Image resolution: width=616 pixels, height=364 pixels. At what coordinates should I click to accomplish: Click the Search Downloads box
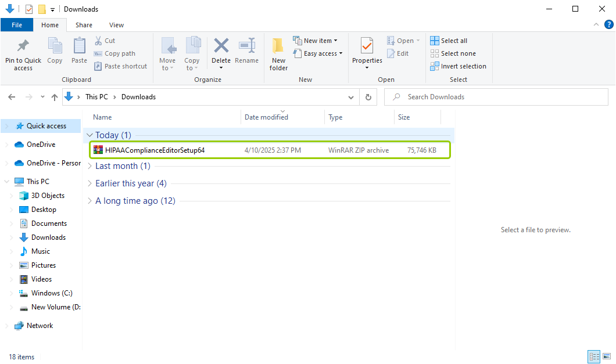click(496, 97)
